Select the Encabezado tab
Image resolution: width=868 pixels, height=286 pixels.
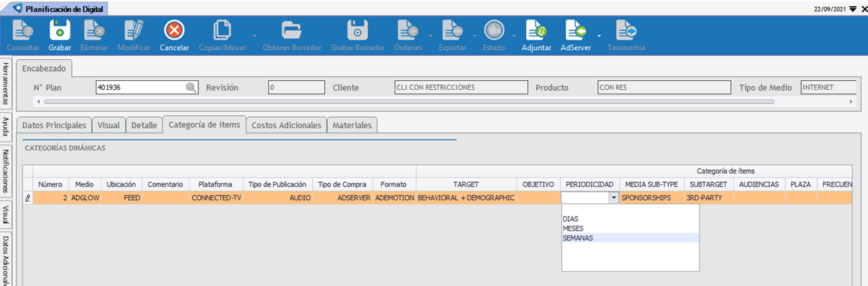pyautogui.click(x=43, y=68)
